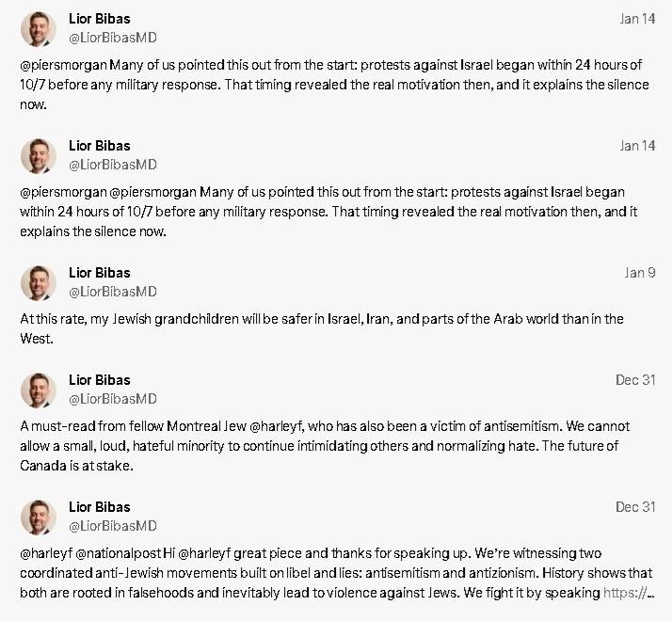Click the avatar on the Jan 9 tweet
672x621 pixels.
pyautogui.click(x=39, y=283)
